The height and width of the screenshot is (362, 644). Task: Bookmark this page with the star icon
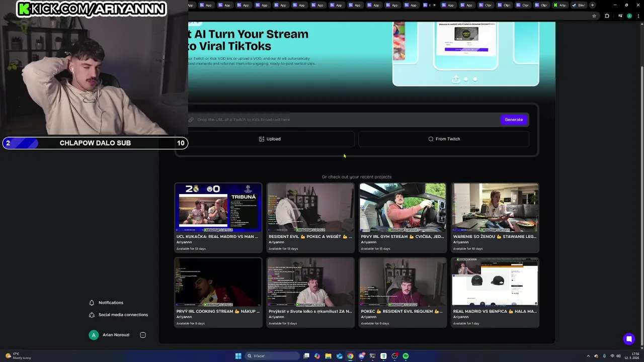[x=594, y=16]
